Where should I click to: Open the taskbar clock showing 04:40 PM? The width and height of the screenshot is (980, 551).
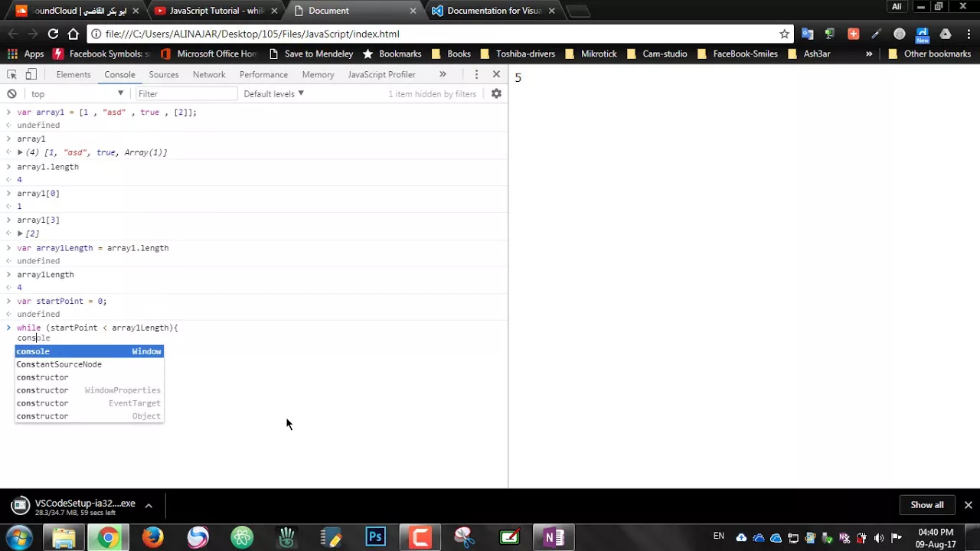(936, 538)
